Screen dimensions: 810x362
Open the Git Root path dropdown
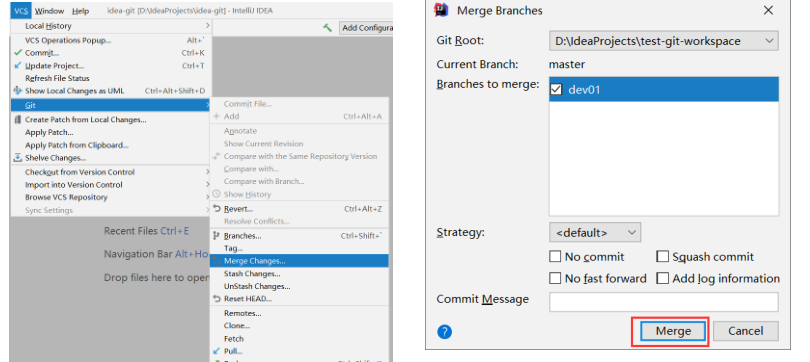[x=664, y=41]
